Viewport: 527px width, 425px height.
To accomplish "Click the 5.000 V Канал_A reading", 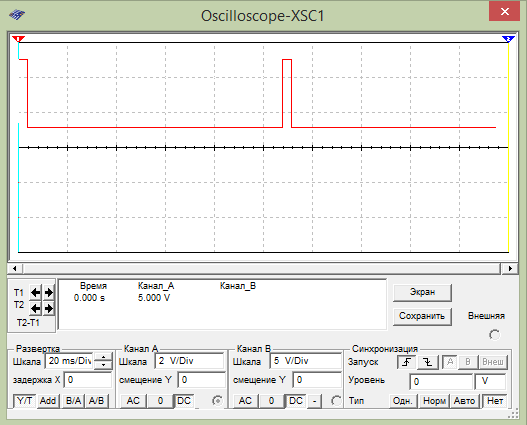I will [154, 298].
